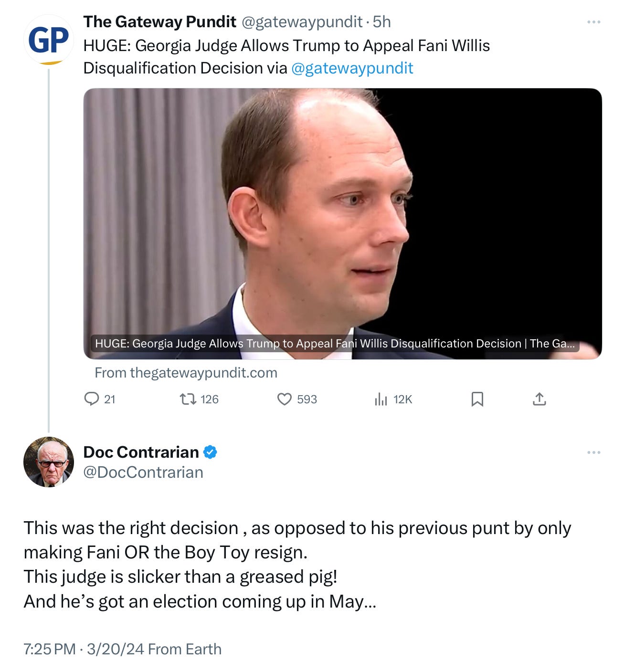This screenshot has height=672, width=624.
Task: Open the Doc Contrarian display name
Action: 141,452
